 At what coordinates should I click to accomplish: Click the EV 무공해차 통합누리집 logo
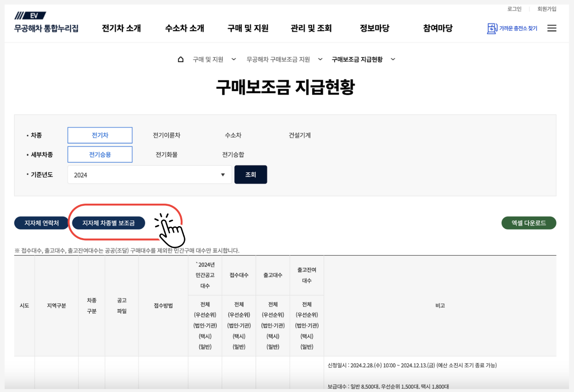point(45,23)
